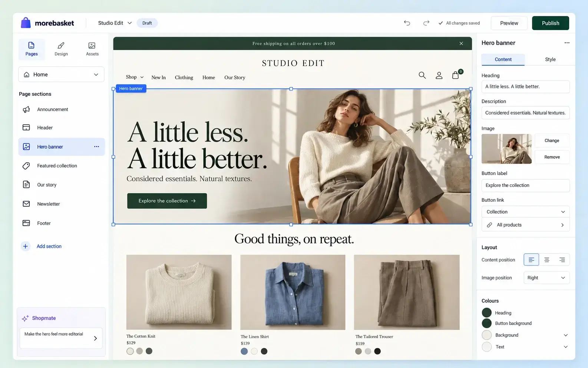Click the Hero banner selection label tag
Viewport: 588px width, 368px height.
coord(131,89)
